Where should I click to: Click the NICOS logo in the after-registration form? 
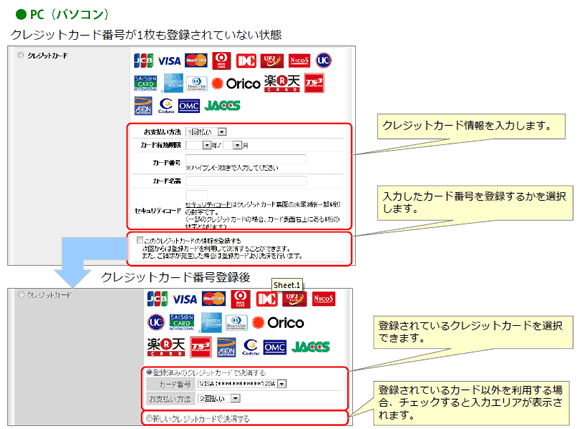tap(324, 299)
